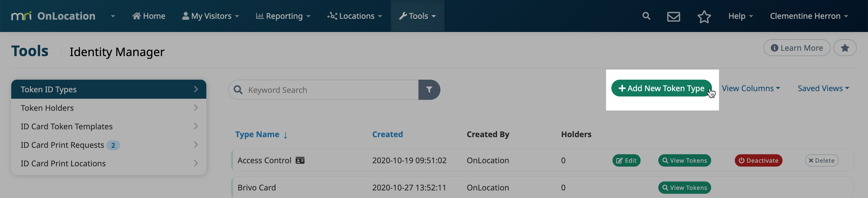Click View Tokens for Brivo Card row

pos(685,188)
